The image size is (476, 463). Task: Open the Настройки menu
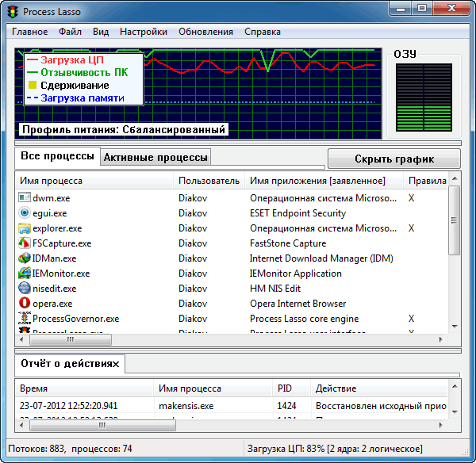(x=143, y=32)
